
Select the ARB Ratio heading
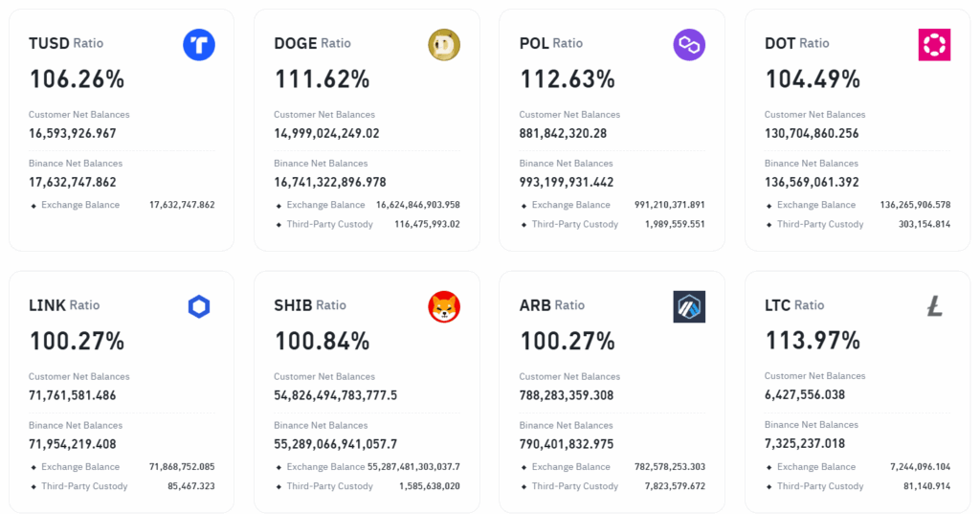(552, 305)
